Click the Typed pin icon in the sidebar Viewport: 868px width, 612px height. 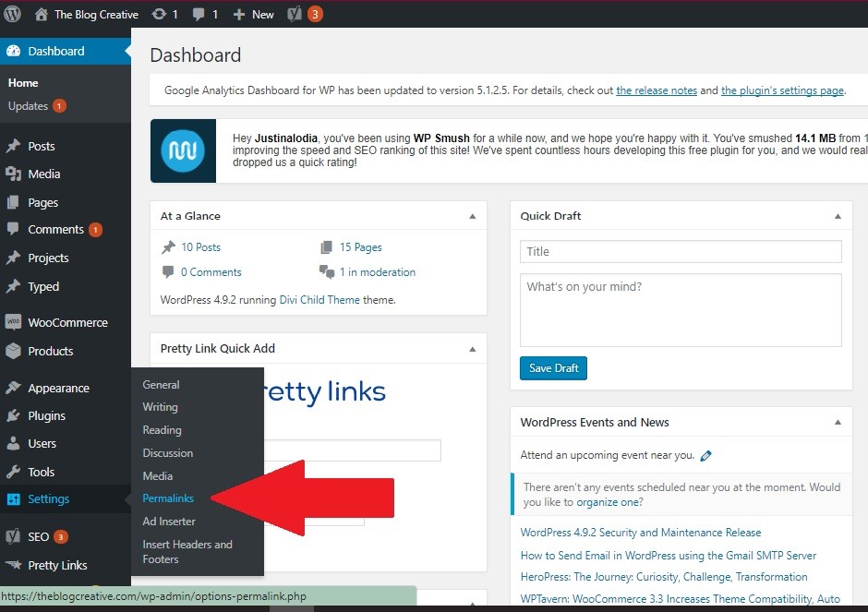13,286
